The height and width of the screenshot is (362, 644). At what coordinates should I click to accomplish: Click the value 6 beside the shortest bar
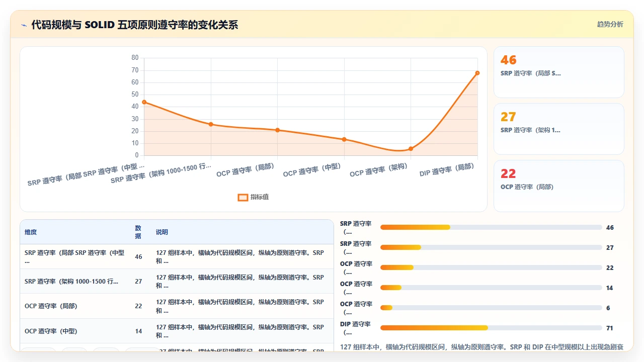[608, 308]
